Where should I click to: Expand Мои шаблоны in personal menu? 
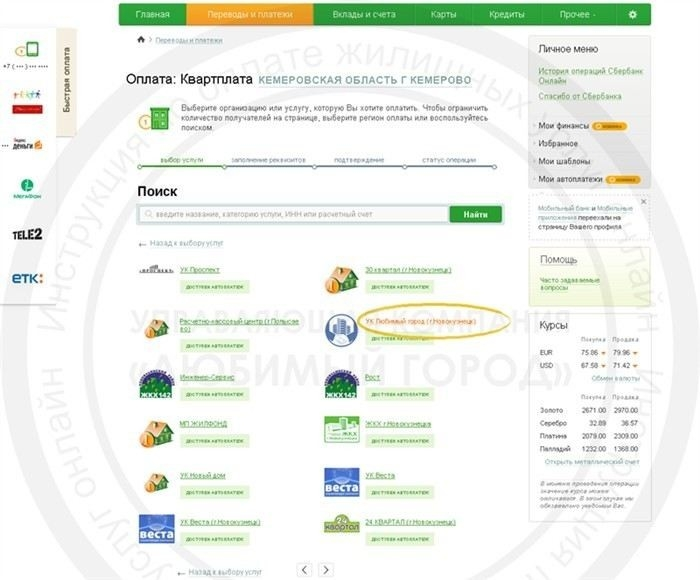[564, 162]
